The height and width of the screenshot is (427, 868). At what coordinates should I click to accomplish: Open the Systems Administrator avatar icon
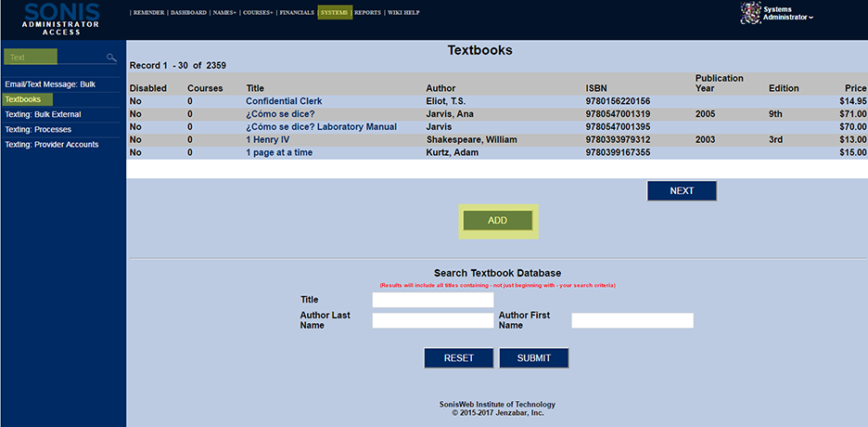coord(750,13)
